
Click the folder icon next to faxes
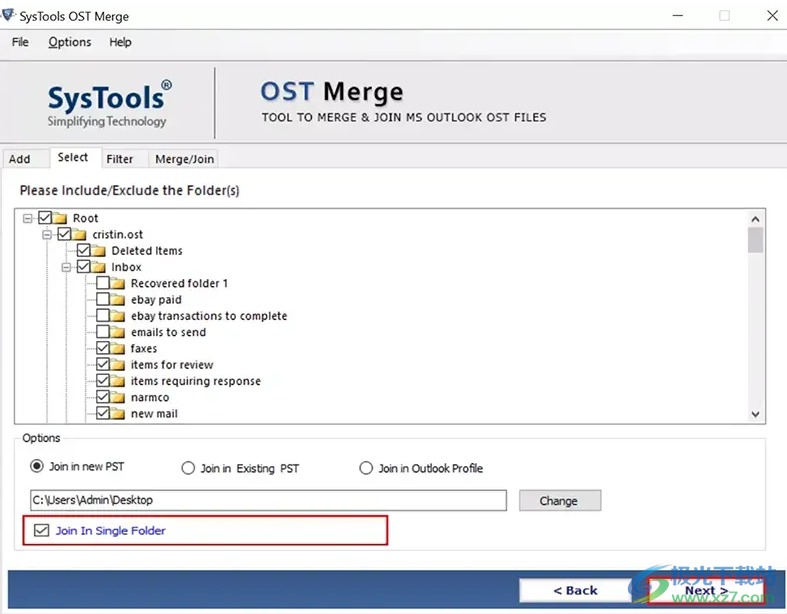(118, 349)
